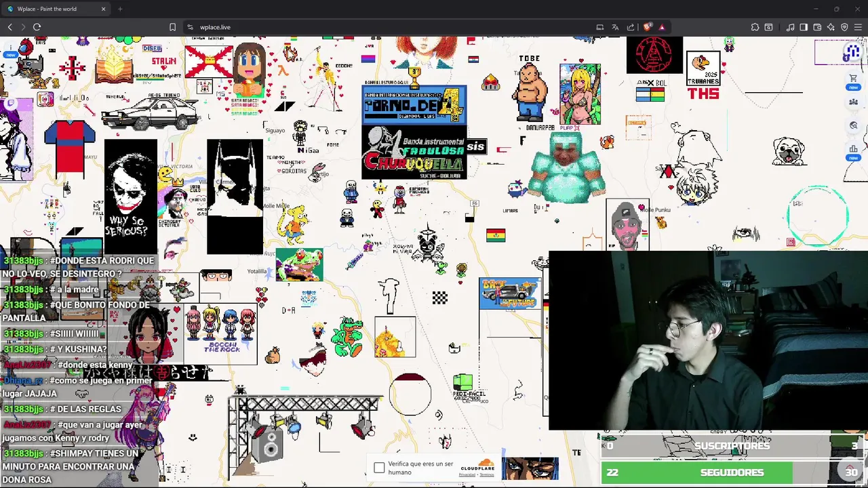Click the SUSCRIPTORES subscribers bar
The width and height of the screenshot is (868, 488).
pyautogui.click(x=732, y=446)
